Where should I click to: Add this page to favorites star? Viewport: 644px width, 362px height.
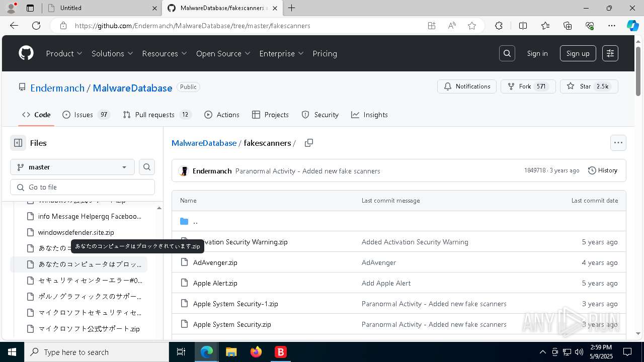pos(472,26)
